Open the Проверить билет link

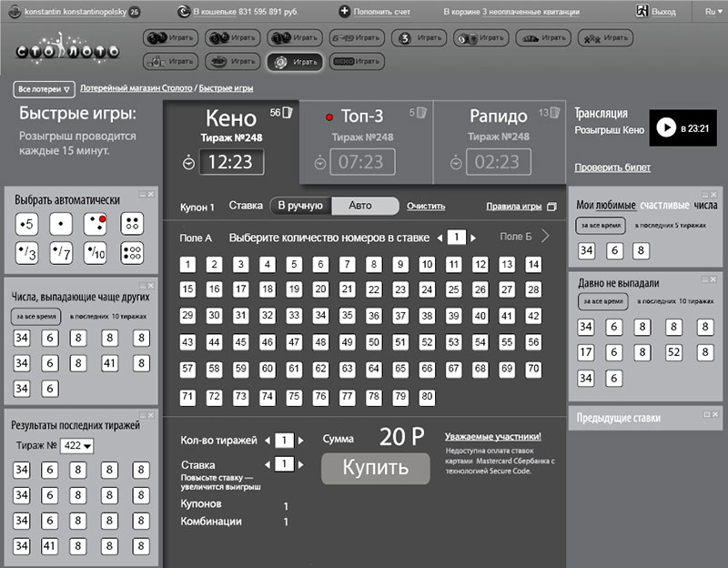click(610, 167)
